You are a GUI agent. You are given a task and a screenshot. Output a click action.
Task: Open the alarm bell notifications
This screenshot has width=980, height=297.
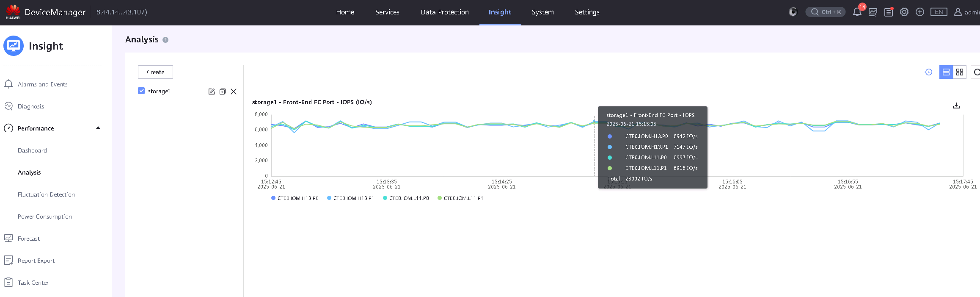coord(857,12)
